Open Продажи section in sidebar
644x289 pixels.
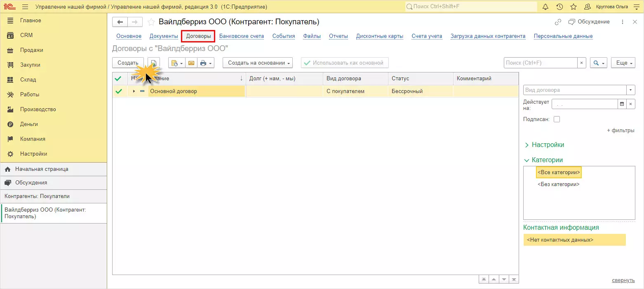pos(32,50)
